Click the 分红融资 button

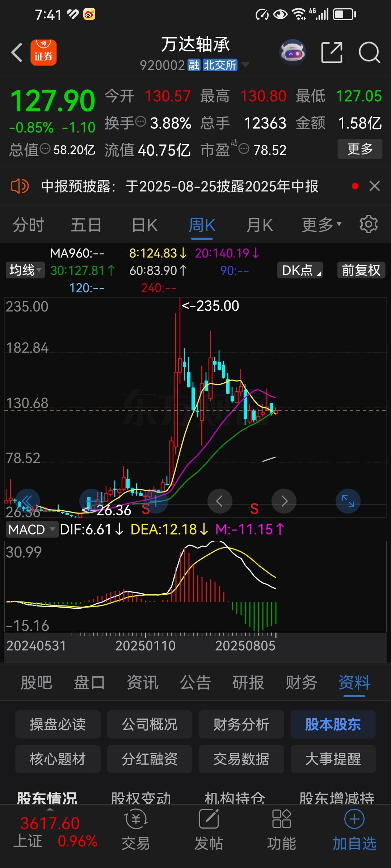150,759
